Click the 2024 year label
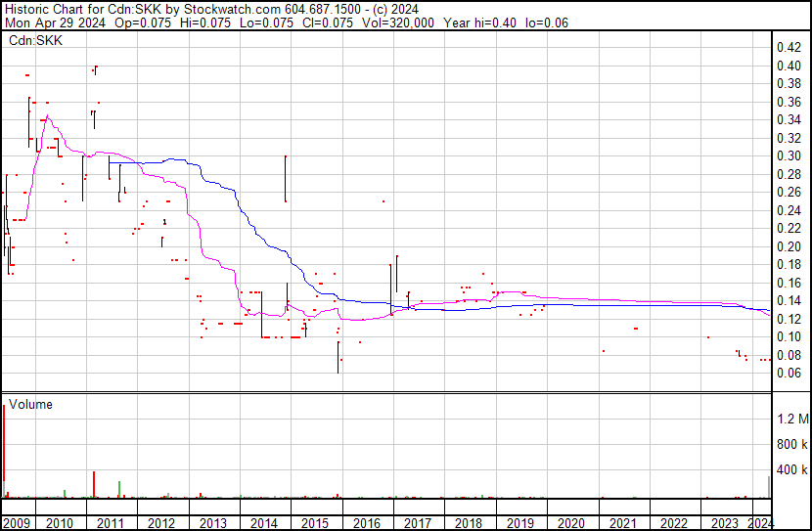 coord(760,522)
